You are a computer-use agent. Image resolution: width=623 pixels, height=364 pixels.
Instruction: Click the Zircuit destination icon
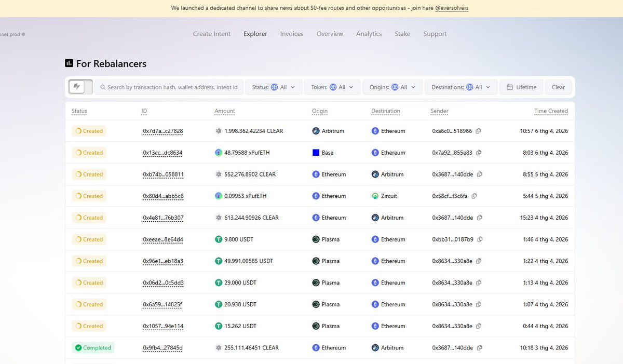click(x=375, y=196)
